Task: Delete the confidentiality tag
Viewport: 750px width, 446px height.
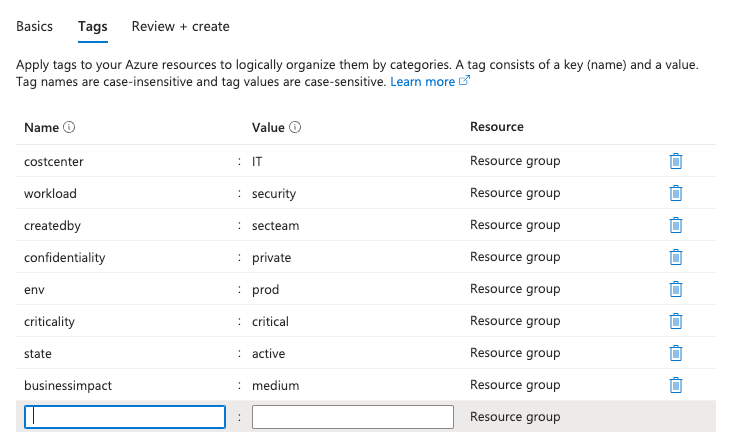Action: pyautogui.click(x=676, y=257)
